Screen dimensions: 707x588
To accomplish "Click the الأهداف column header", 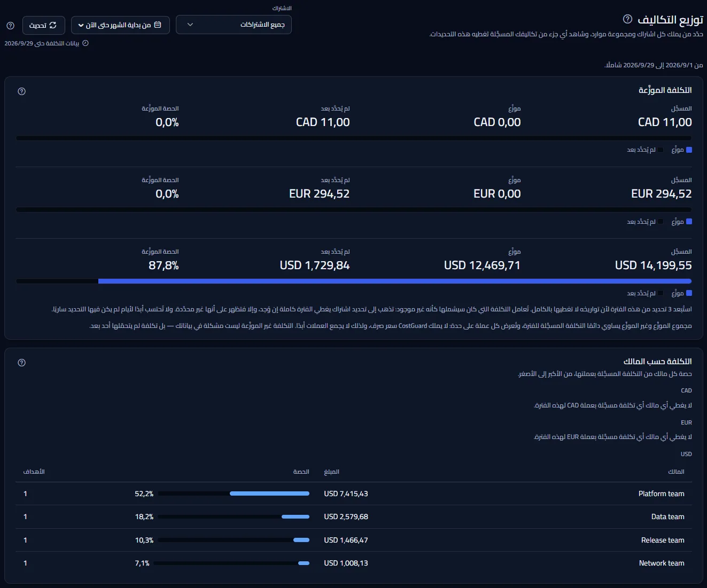I will click(x=34, y=472).
